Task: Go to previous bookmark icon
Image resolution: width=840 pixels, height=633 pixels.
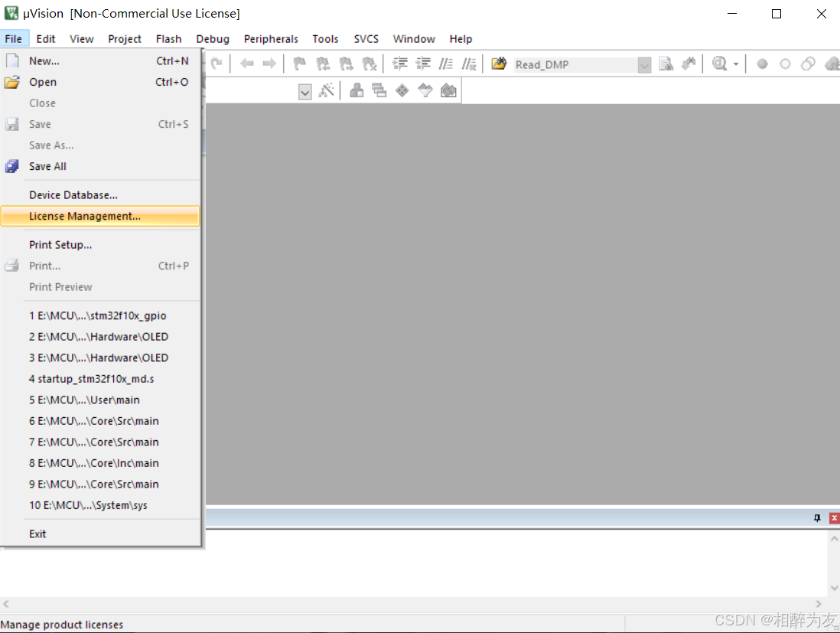Action: pyautogui.click(x=323, y=64)
